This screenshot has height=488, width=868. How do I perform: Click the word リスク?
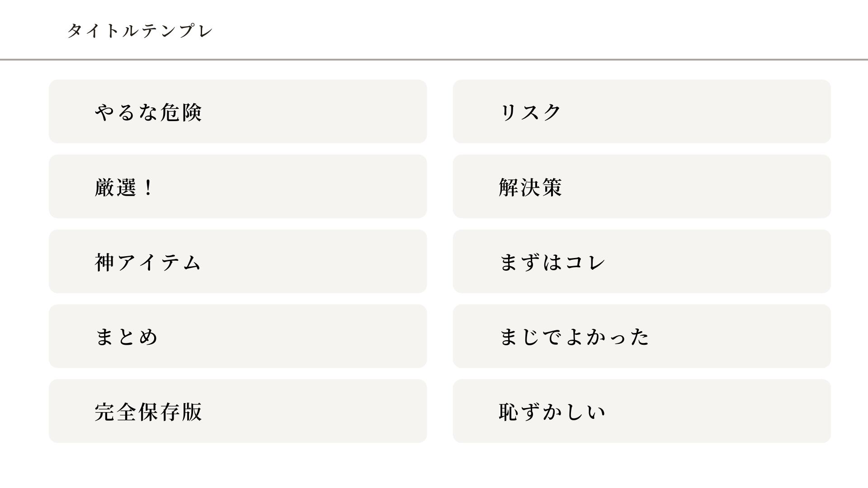[530, 112]
